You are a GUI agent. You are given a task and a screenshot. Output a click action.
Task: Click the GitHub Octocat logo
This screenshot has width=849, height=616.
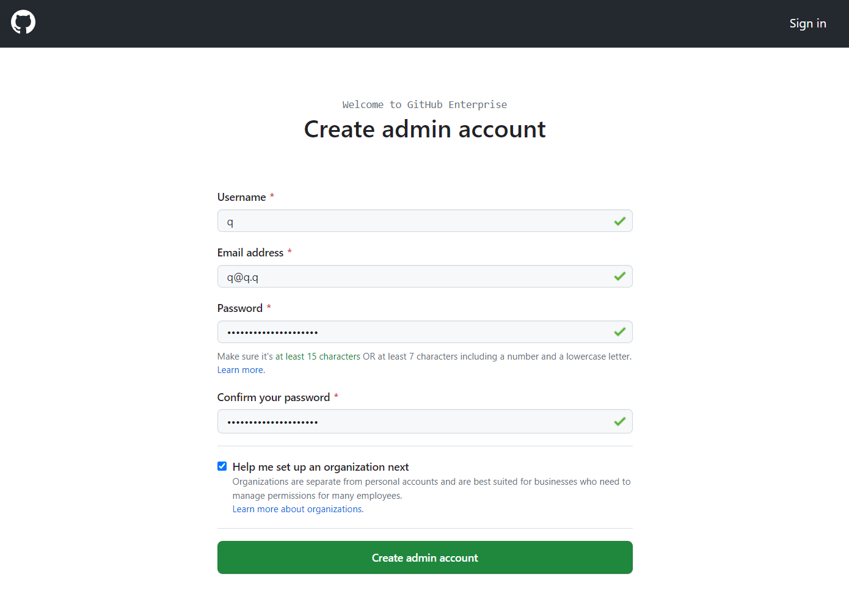point(23,22)
